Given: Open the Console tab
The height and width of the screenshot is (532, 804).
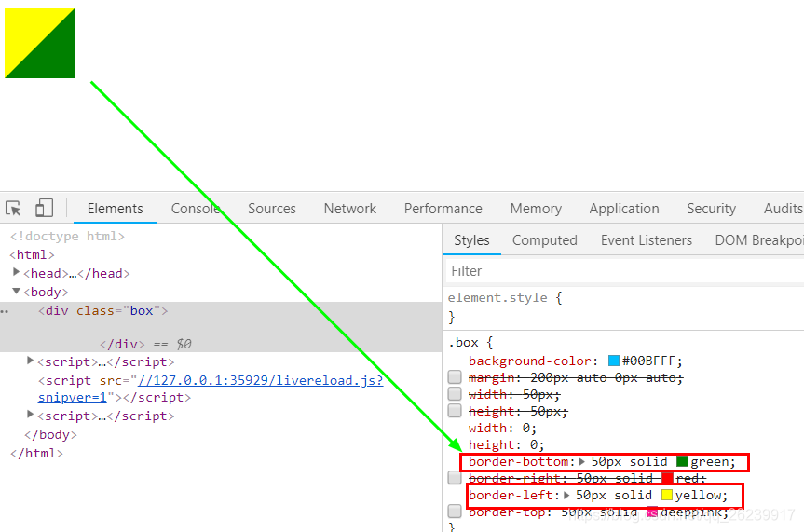Looking at the screenshot, I should pyautogui.click(x=195, y=209).
